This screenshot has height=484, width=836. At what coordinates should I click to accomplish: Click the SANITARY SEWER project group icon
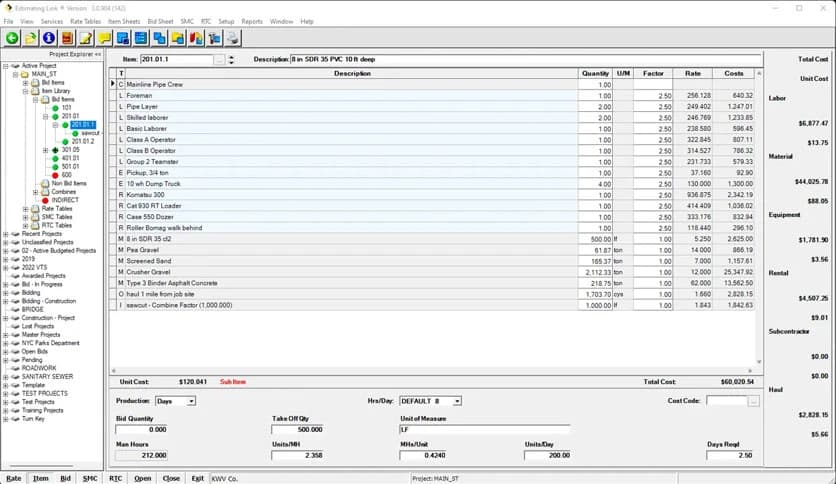pyautogui.click(x=15, y=377)
